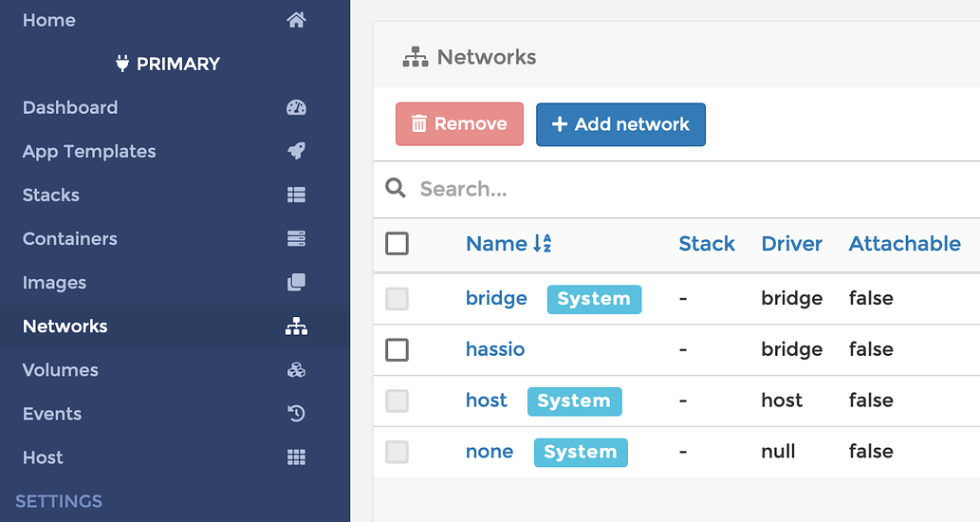This screenshot has width=980, height=522.
Task: Click the disabled checkbox for host network
Action: click(397, 401)
